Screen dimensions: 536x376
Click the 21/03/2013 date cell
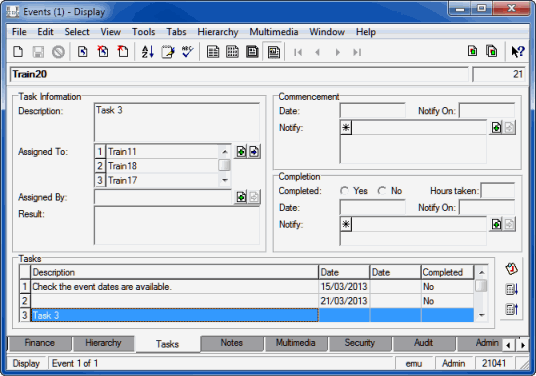(x=344, y=301)
